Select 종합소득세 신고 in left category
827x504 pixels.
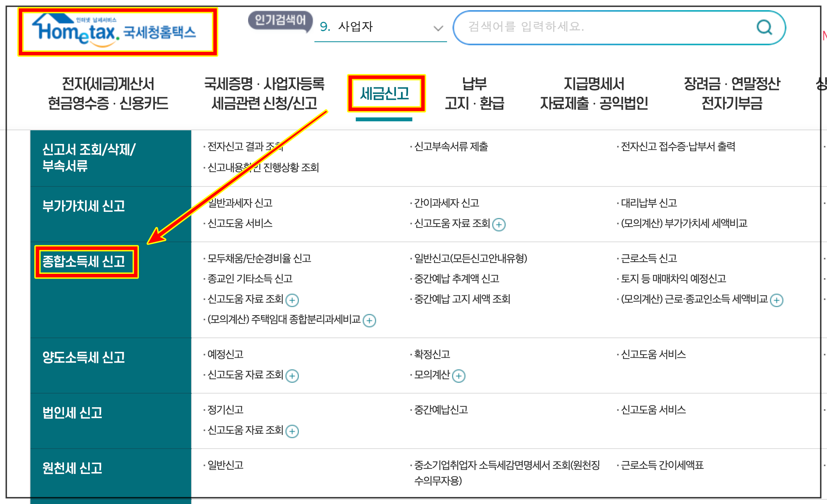pos(84,261)
